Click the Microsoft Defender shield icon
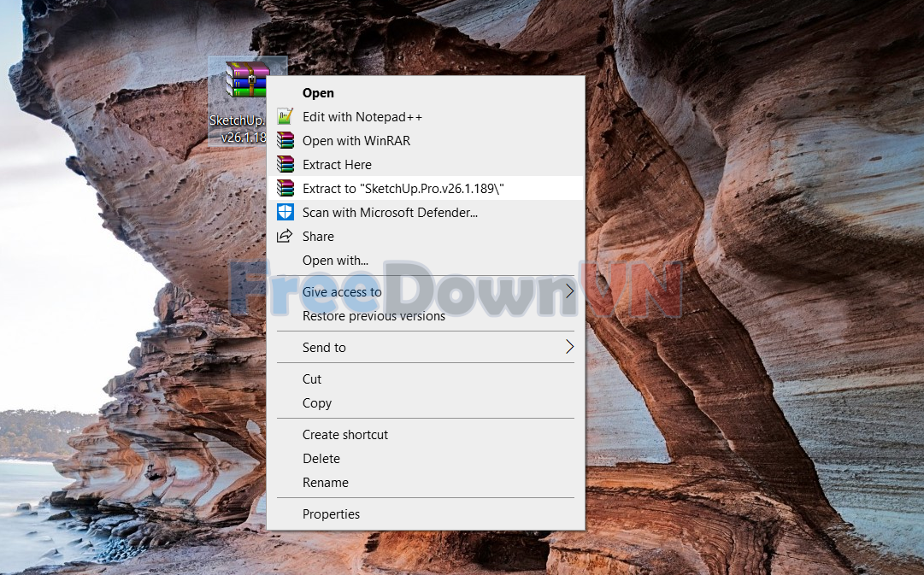Viewport: 924px width, 575px height. click(285, 213)
